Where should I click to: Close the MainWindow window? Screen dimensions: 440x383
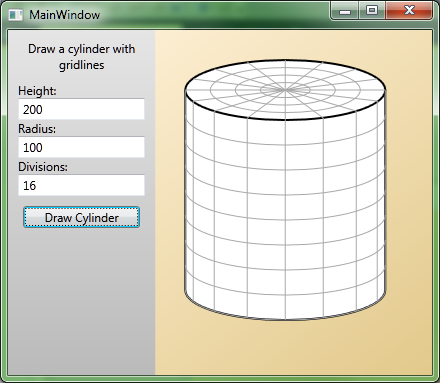[409, 11]
